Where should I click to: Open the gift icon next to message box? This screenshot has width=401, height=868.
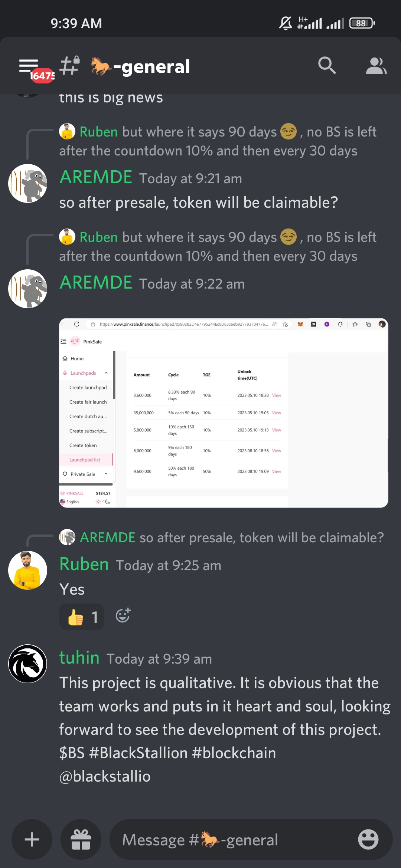coord(81,839)
